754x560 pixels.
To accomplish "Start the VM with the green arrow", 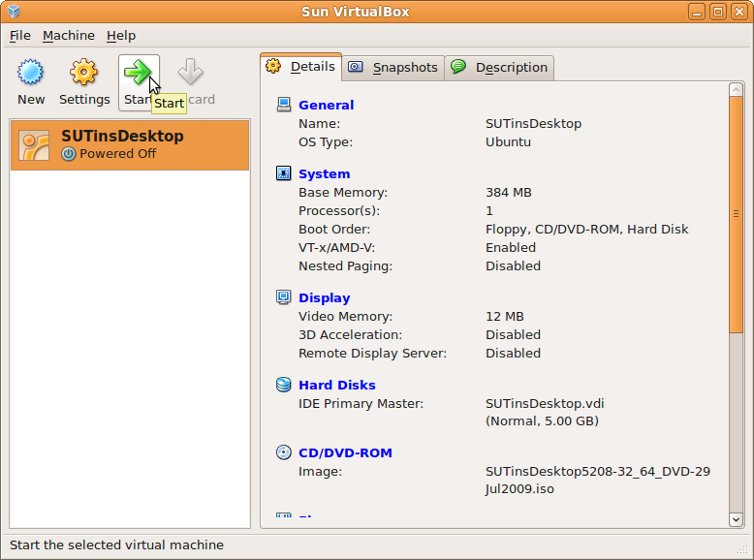I will click(x=137, y=73).
